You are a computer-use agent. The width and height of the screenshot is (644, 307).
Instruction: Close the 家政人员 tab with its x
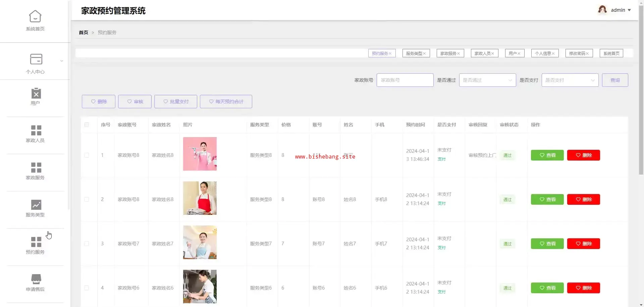tap(493, 54)
